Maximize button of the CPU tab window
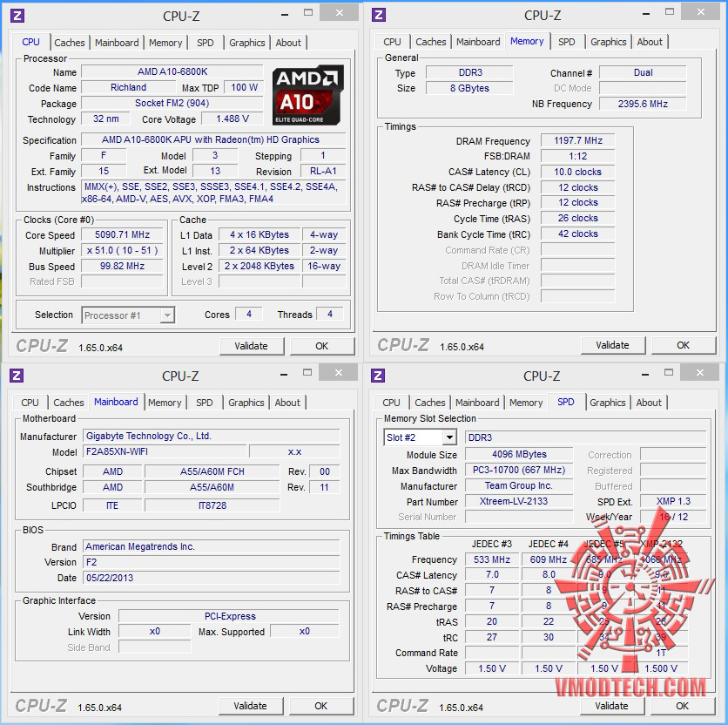 pos(308,13)
